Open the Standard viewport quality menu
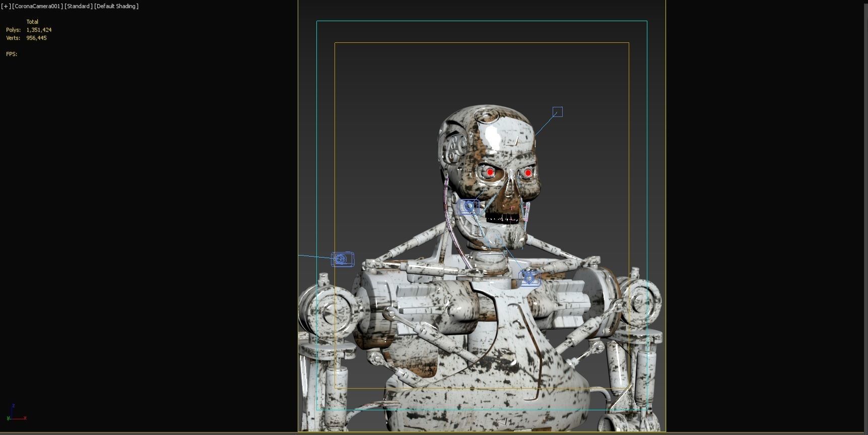 point(79,6)
